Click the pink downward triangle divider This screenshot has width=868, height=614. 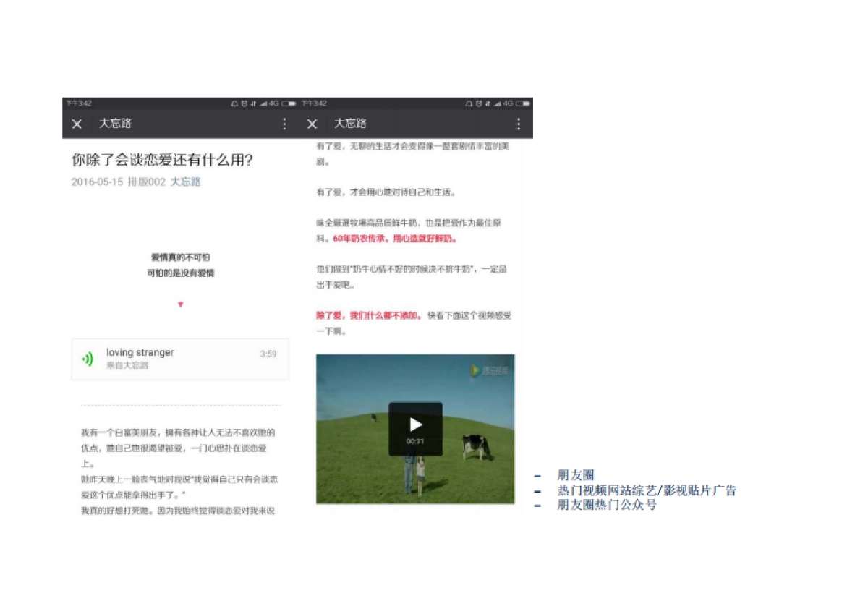coord(179,304)
